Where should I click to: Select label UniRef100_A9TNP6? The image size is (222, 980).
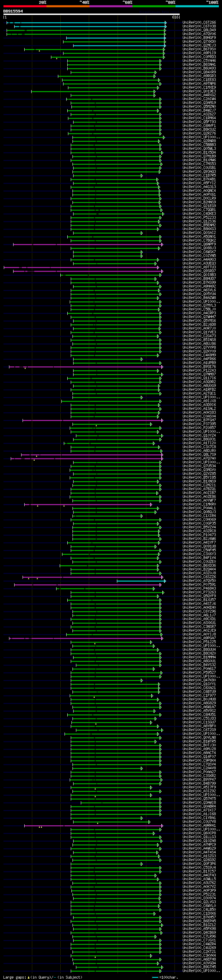click(199, 83)
